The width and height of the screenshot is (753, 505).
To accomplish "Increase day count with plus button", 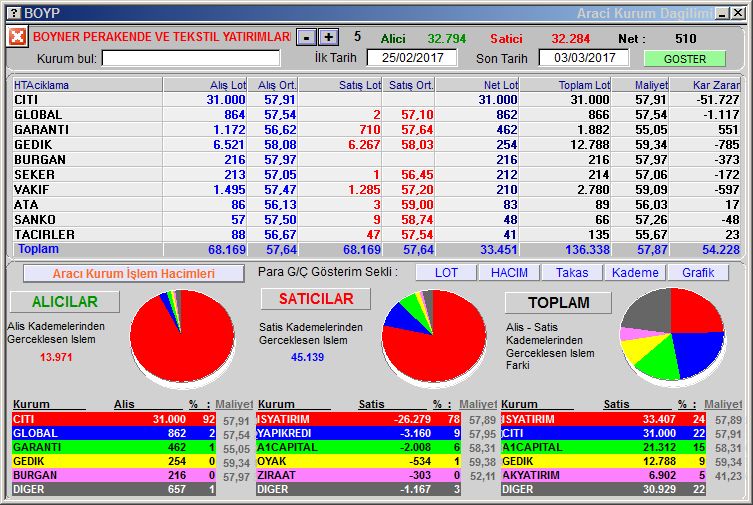I will [328, 37].
